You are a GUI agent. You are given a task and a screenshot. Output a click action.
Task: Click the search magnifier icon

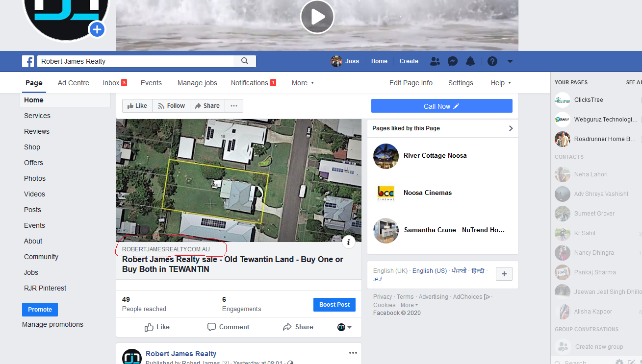[x=245, y=61]
